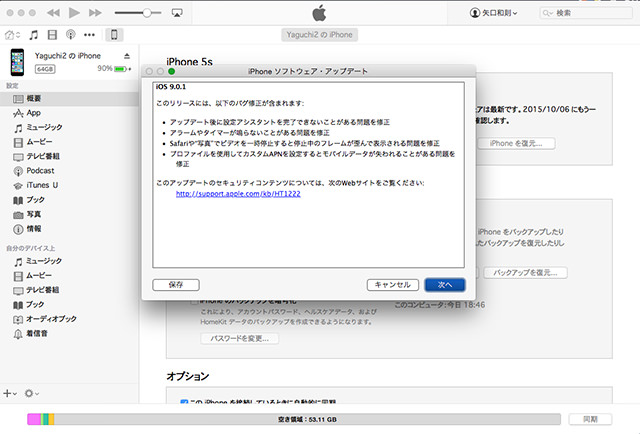Select オーディオブック in the sidebar
Viewport: 640px width, 434px height.
pos(69,319)
